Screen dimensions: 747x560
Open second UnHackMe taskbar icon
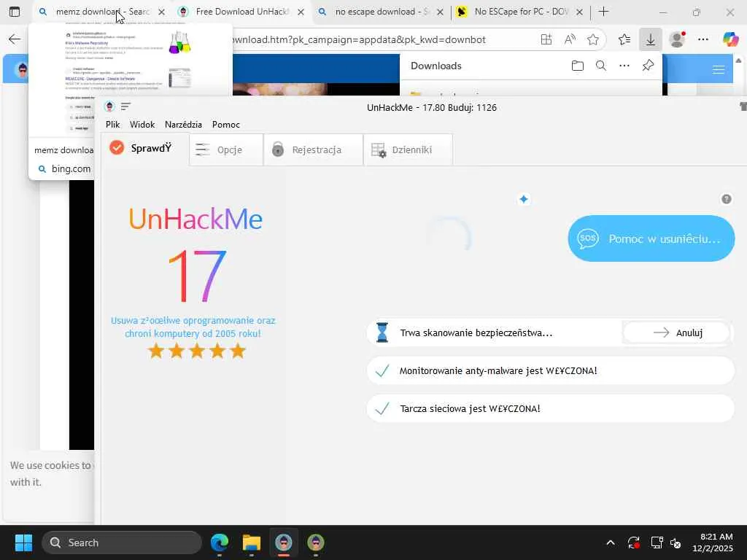(x=316, y=542)
